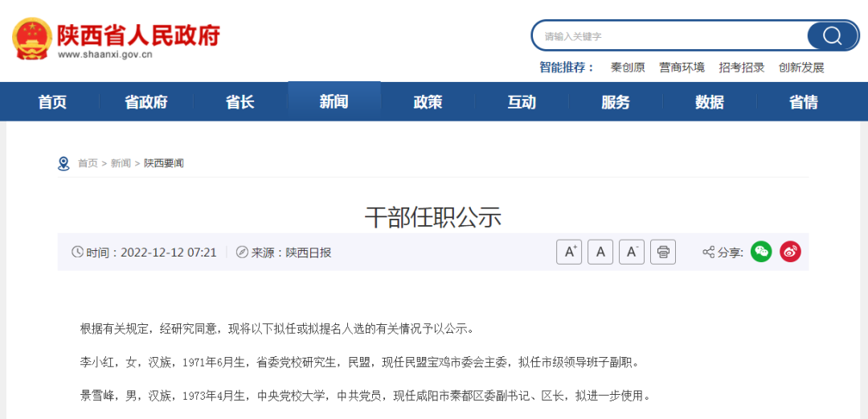The width and height of the screenshot is (868, 419).
Task: Open recommended link 招考招录
Action: point(742,68)
